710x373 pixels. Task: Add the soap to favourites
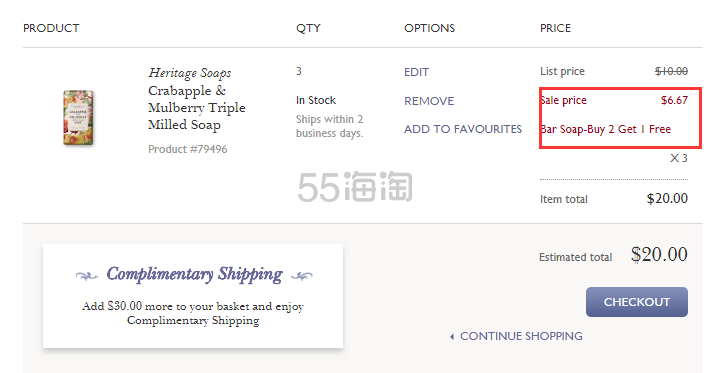[x=463, y=129]
